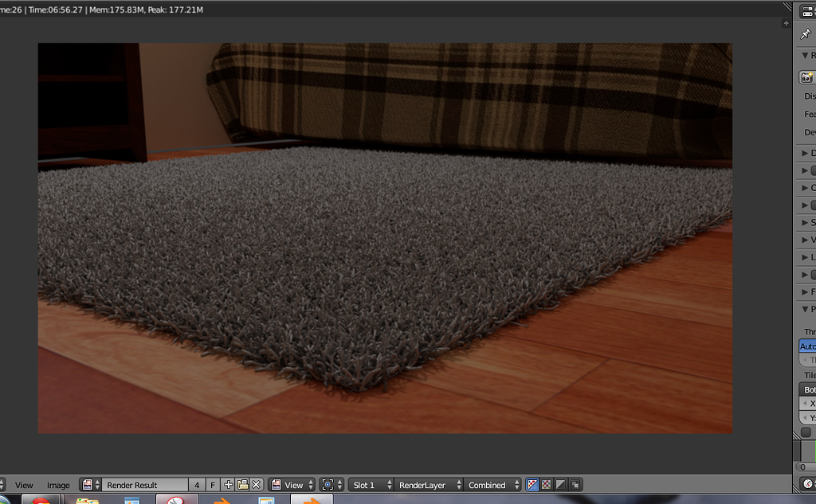
Task: Click the Render Result name field
Action: tap(145, 485)
